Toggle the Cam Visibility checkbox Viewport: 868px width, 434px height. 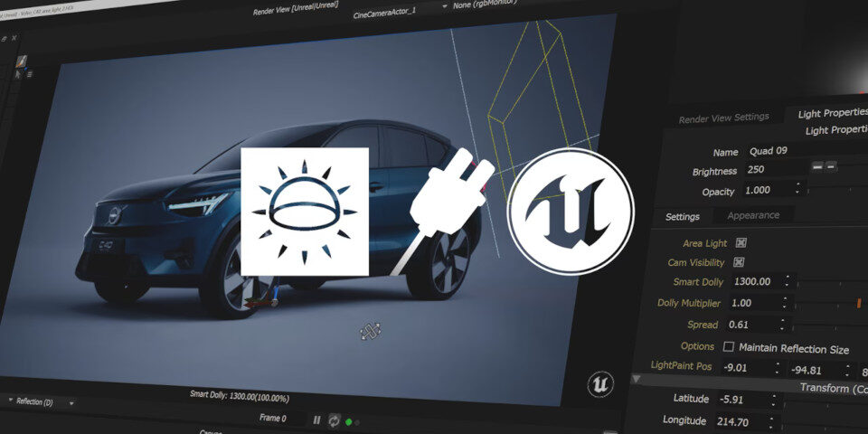click(x=739, y=263)
